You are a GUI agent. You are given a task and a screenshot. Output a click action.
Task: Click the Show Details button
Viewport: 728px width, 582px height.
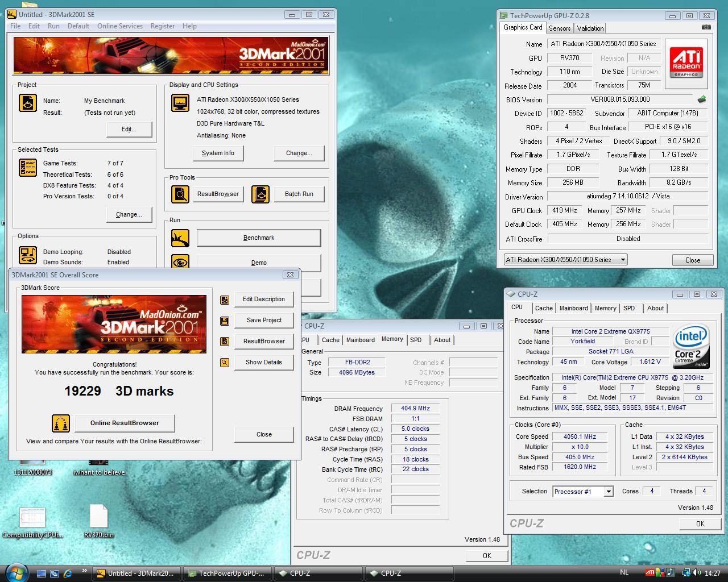pyautogui.click(x=264, y=363)
